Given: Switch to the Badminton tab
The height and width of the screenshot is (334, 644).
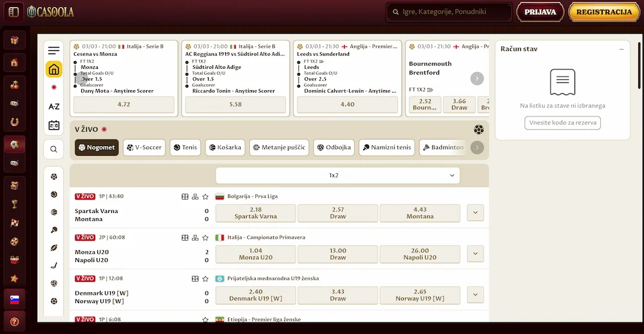Looking at the screenshot, I should (x=444, y=147).
